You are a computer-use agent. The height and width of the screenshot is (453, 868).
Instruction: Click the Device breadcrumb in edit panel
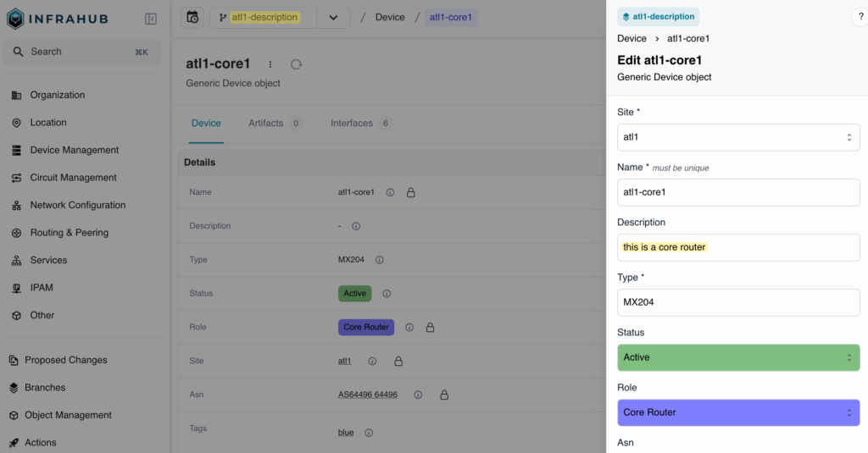tap(632, 39)
